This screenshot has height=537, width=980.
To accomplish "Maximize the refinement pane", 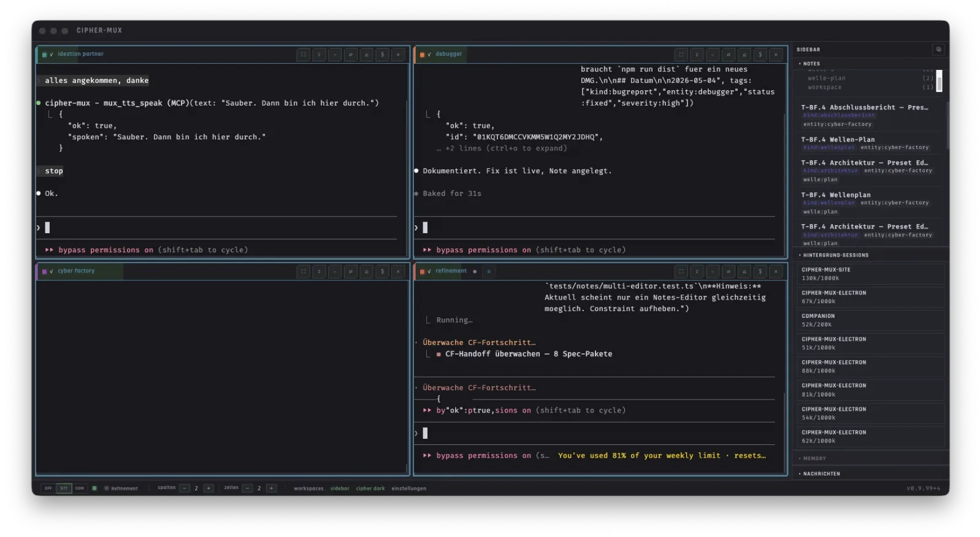I will (681, 271).
